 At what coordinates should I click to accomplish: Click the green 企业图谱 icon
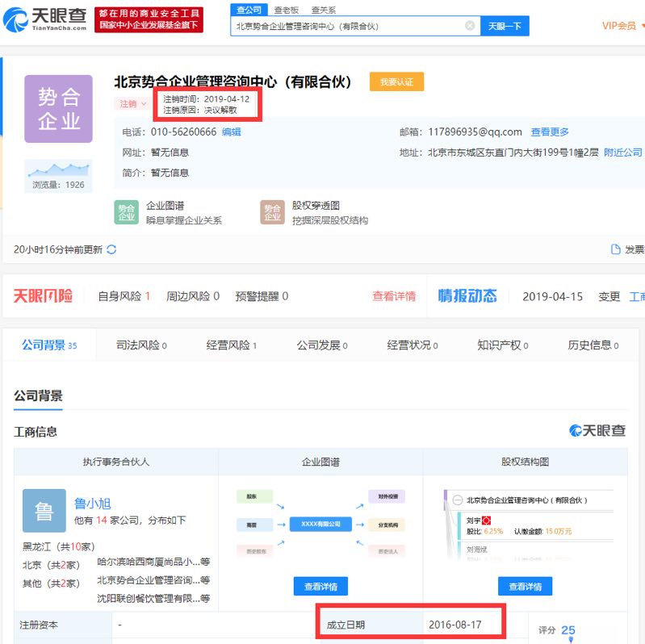click(126, 212)
